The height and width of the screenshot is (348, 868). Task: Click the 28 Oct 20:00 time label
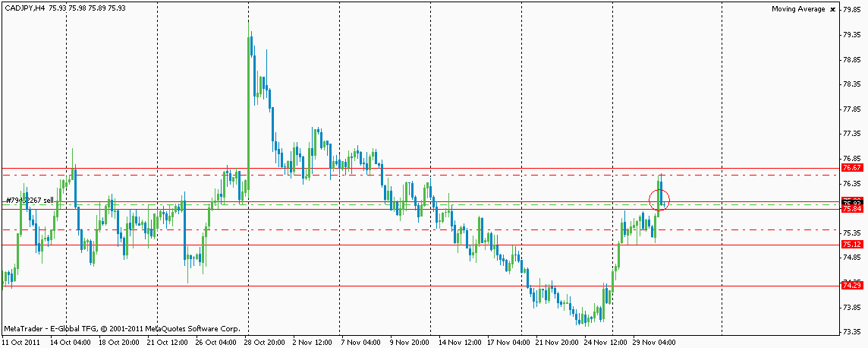[266, 342]
